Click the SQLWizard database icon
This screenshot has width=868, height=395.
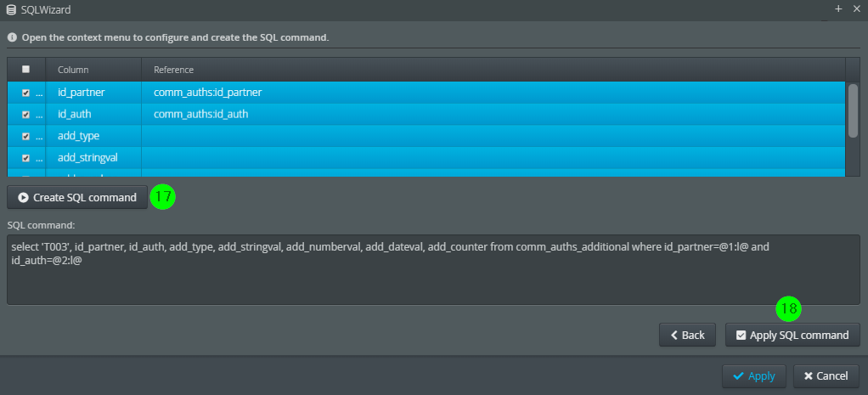pyautogui.click(x=10, y=9)
